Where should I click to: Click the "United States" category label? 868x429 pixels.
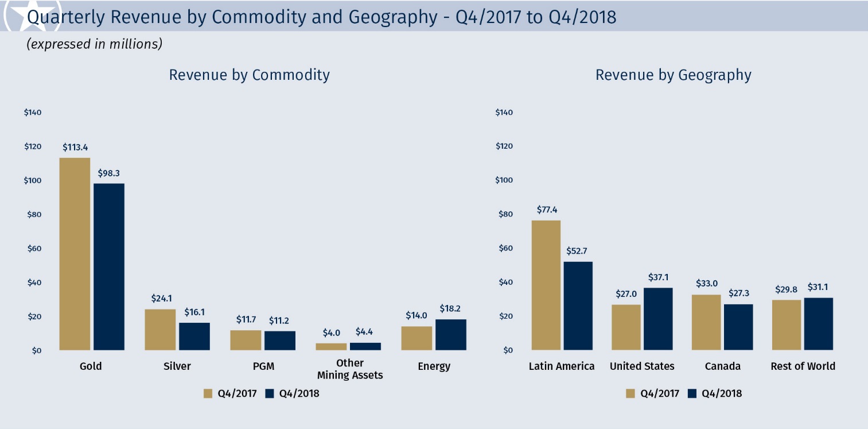click(x=642, y=366)
